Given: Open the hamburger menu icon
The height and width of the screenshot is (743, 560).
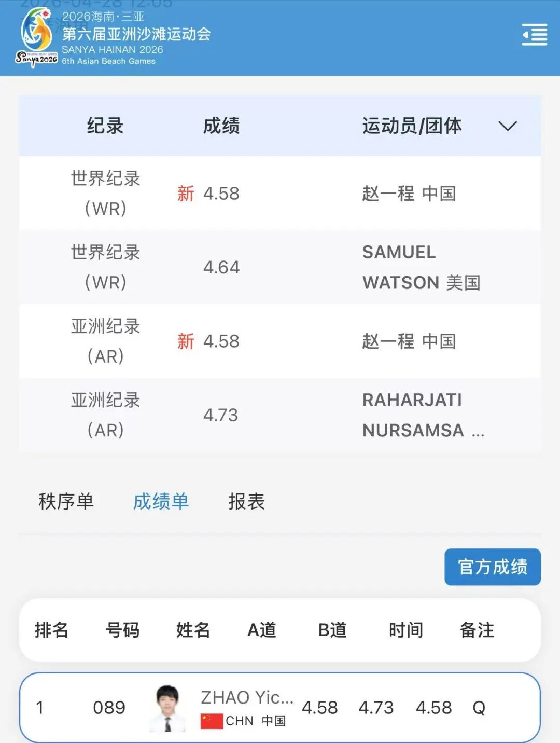Looking at the screenshot, I should coord(535,35).
